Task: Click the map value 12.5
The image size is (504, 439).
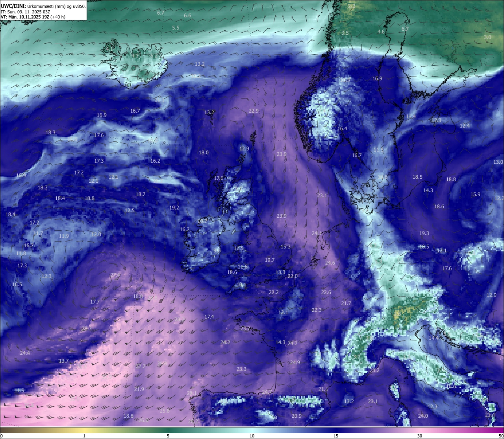Action: [130, 210]
